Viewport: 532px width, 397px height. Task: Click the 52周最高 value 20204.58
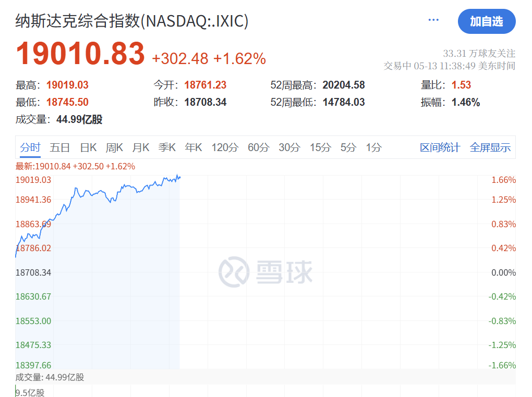pos(344,85)
